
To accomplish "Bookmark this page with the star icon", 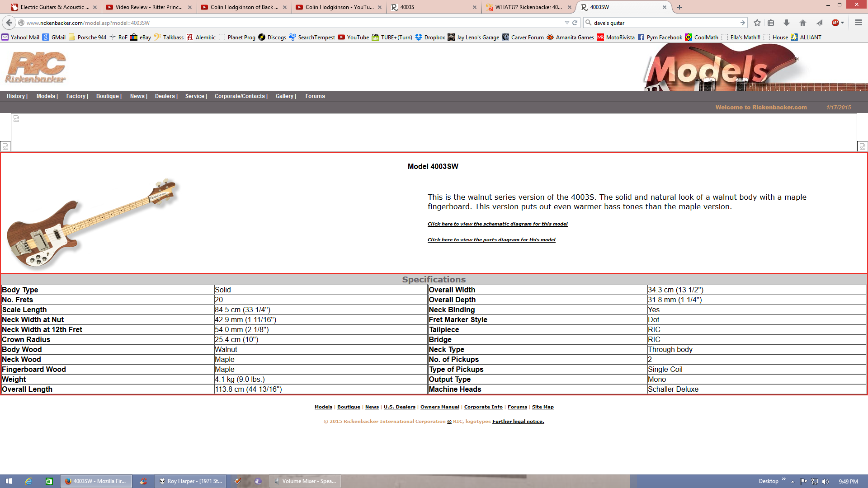I will pos(757,23).
